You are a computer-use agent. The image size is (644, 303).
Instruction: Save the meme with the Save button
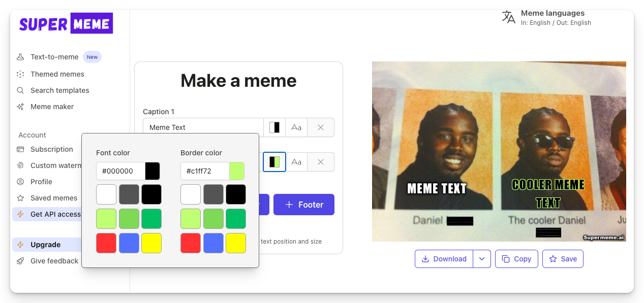pos(563,259)
